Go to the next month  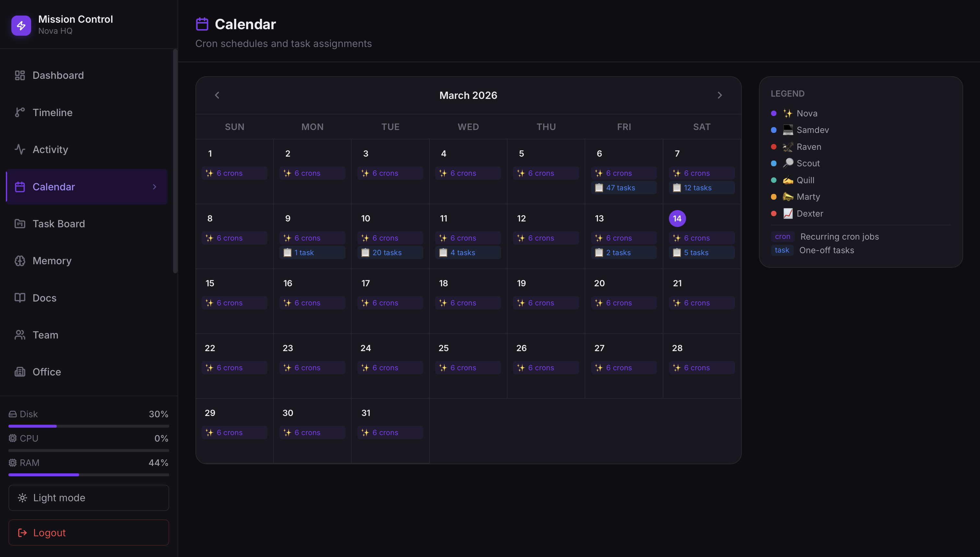point(720,95)
